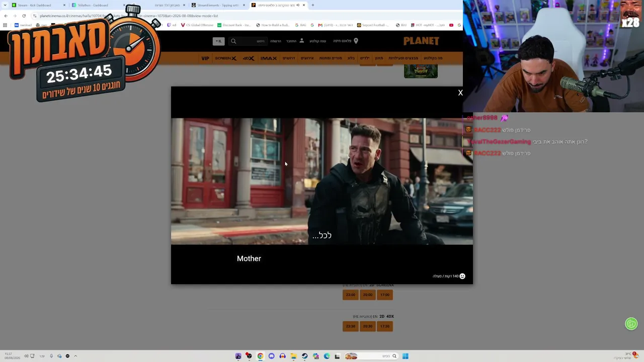Viewport: 644px width, 362px height.
Task: Close the trailer popup with the X
Action: (460, 93)
